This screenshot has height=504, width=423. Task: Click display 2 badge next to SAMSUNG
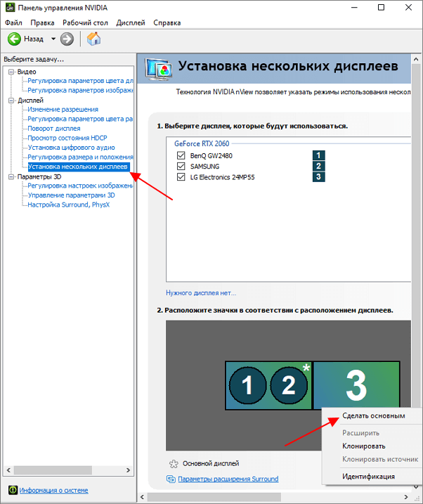click(x=318, y=166)
